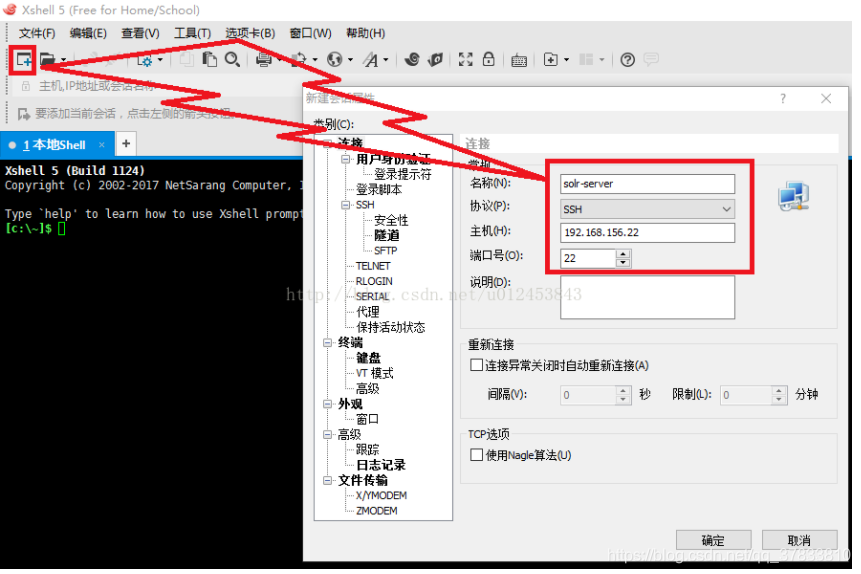Screen dimensions: 861x574
Task: Click the new tab plus-page icon
Action: coord(551,59)
